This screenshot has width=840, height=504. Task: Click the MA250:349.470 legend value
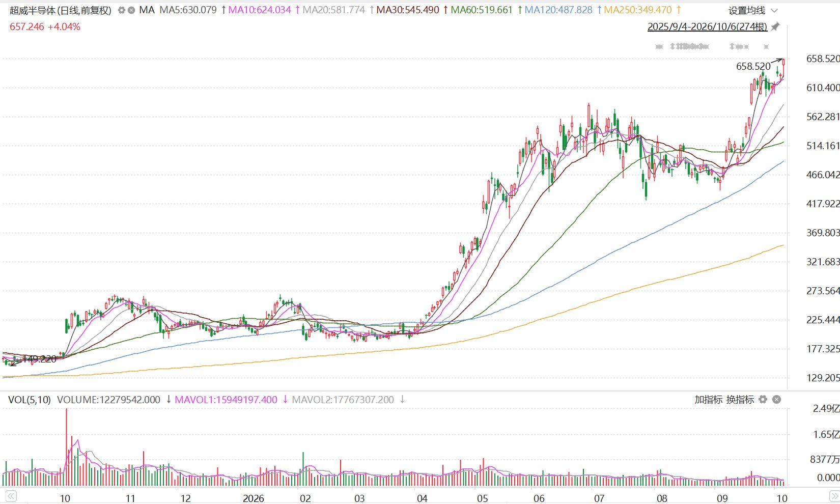point(638,10)
